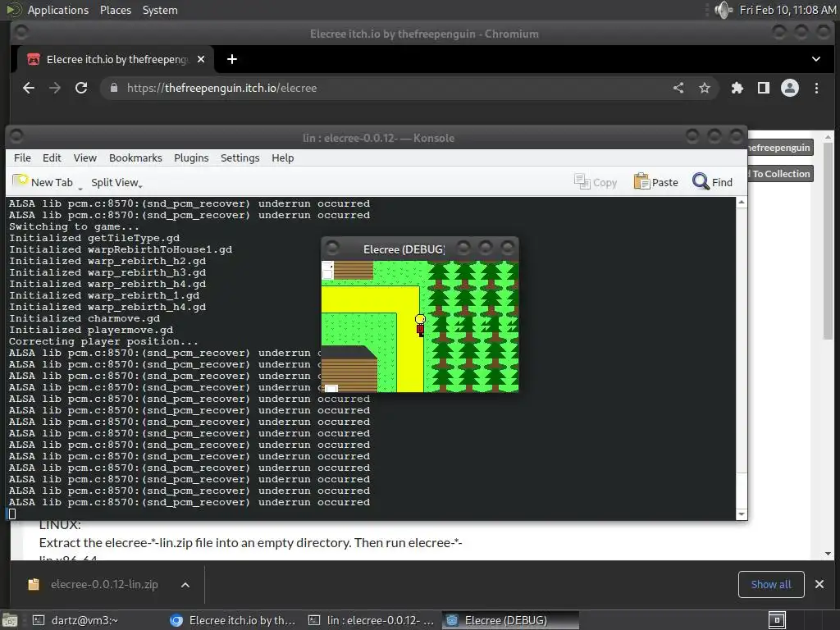The width and height of the screenshot is (840, 630).
Task: Click Find in Konsole toolbar
Action: point(712,182)
